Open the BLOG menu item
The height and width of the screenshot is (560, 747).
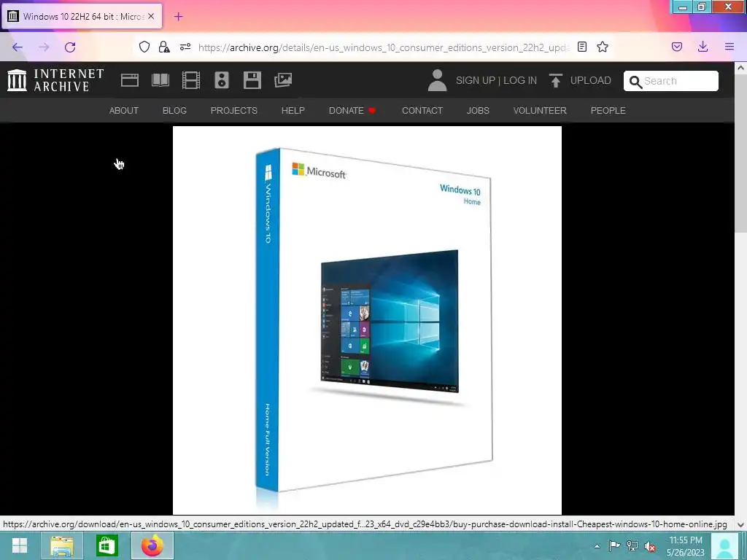(175, 111)
